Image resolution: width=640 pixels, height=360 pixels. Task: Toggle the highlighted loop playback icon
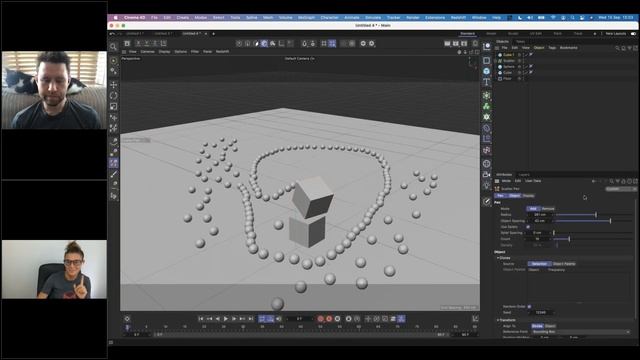pyautogui.click(x=262, y=319)
